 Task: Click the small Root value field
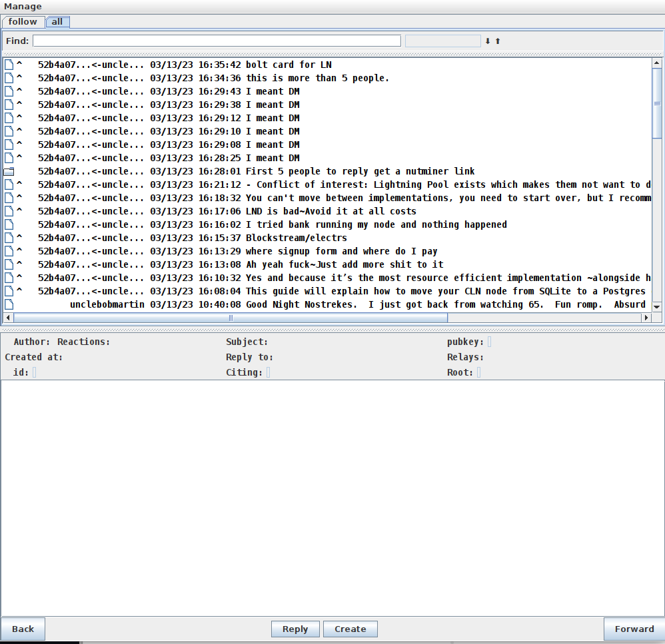click(x=479, y=372)
